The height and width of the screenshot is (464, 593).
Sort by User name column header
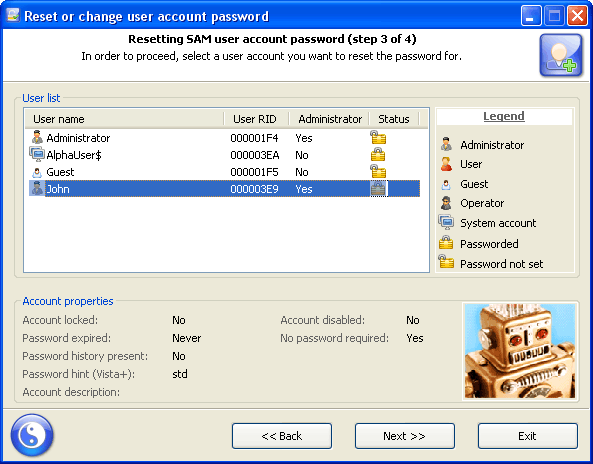pos(124,119)
